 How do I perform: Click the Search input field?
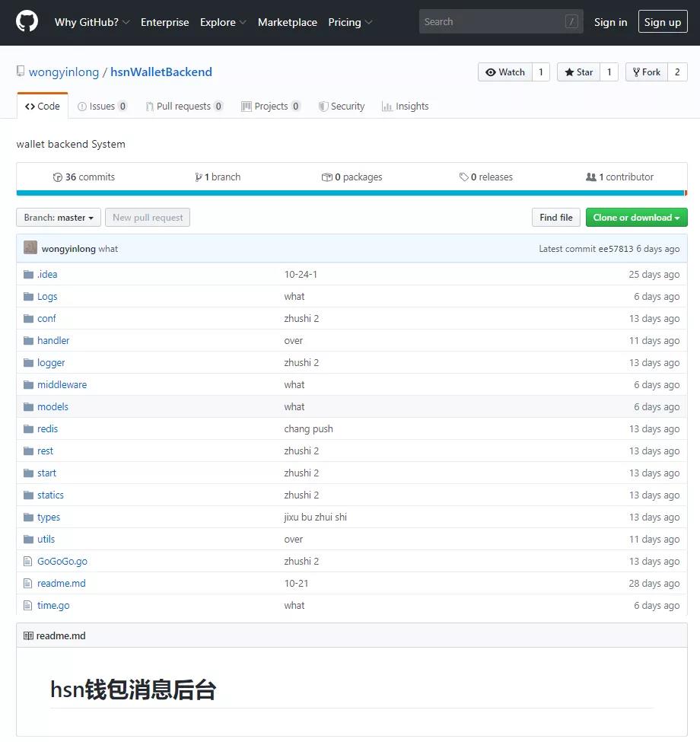[501, 22]
